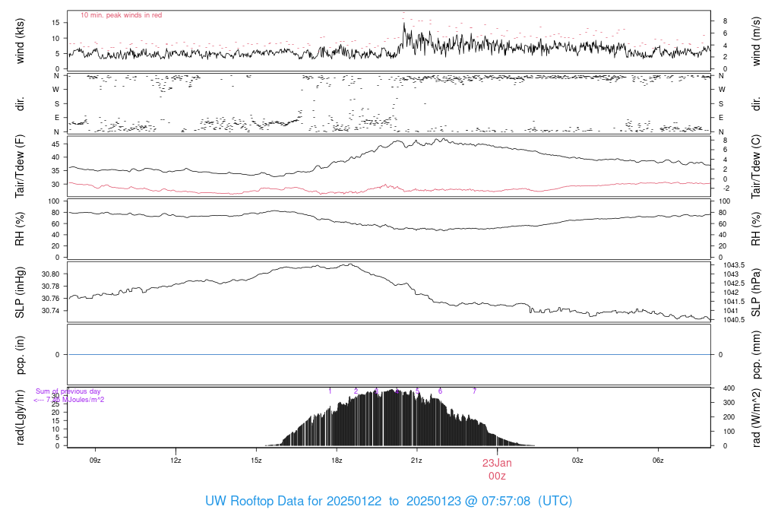
Task: Select the '09z' time axis tick
Action: pos(95,461)
